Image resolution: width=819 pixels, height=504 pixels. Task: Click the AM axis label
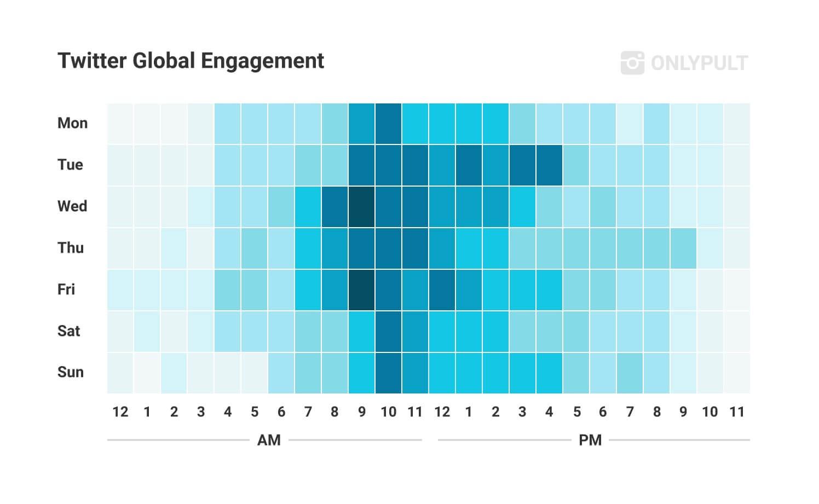(269, 441)
